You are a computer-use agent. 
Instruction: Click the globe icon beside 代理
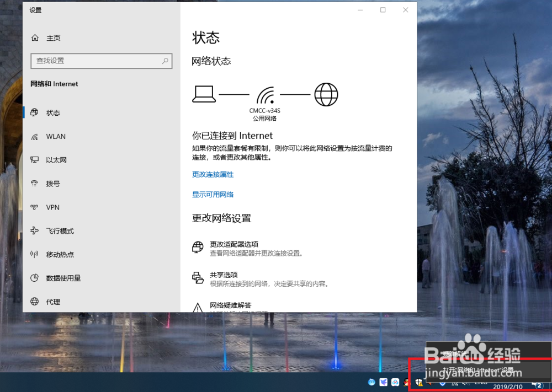pos(34,301)
